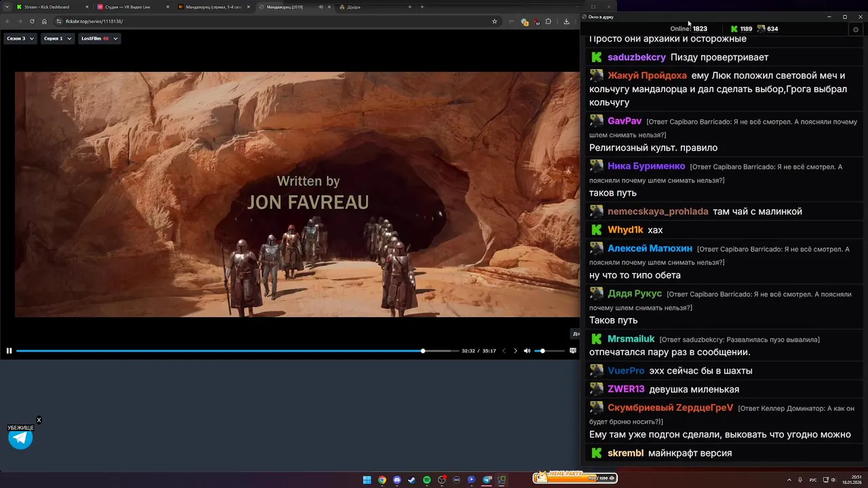Open browser downloads
The width and height of the screenshot is (868, 488).
pos(566,21)
